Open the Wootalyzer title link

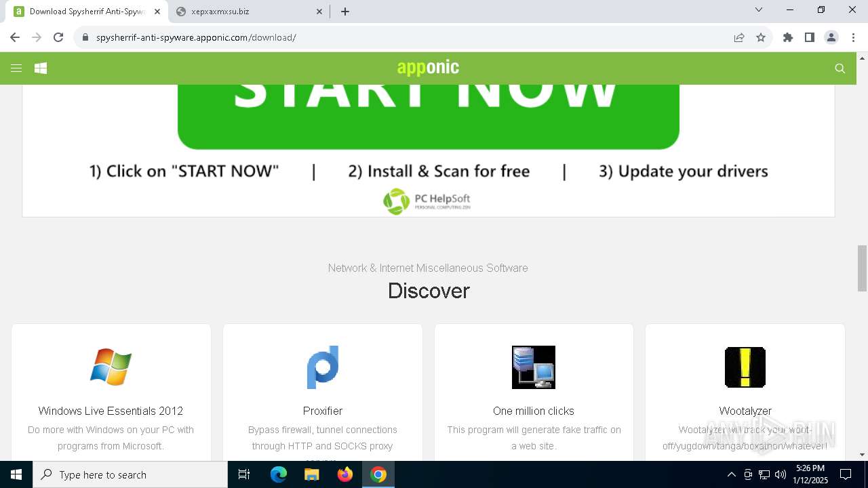[745, 411]
